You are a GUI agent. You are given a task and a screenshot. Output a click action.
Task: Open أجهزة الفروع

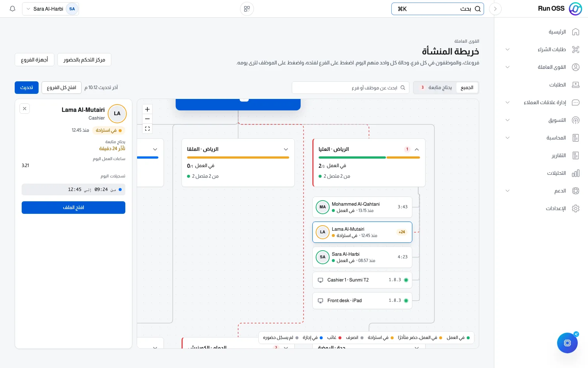[x=35, y=60]
